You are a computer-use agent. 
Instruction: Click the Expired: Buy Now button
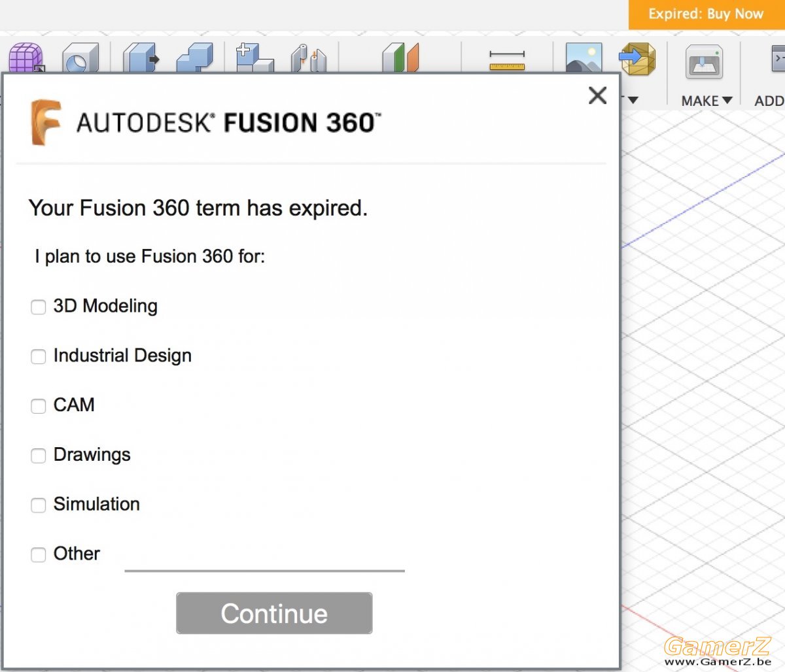(706, 14)
